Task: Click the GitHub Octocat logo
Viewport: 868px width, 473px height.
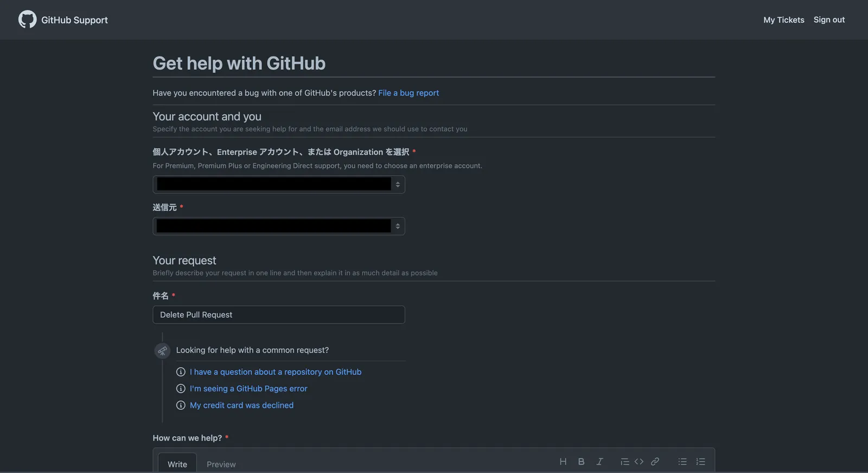Action: click(27, 20)
